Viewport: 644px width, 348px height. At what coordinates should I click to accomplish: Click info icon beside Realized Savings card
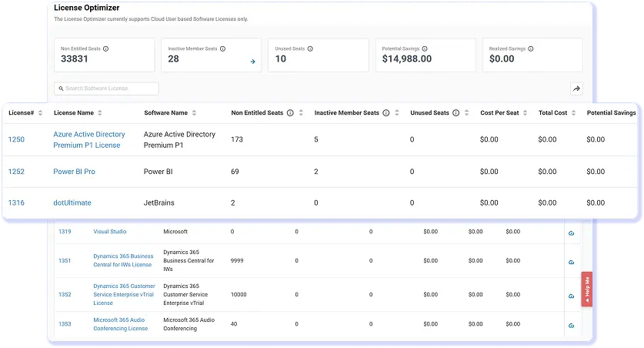[x=531, y=49]
